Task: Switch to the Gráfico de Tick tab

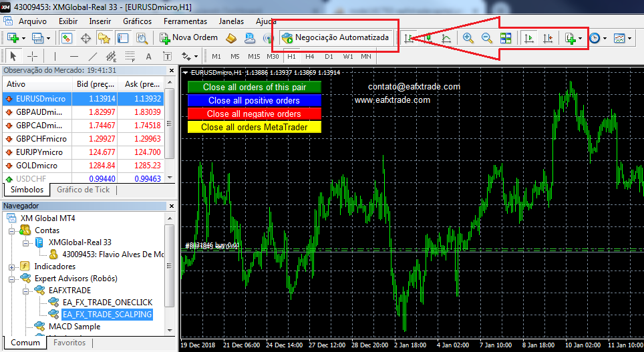Action: pos(83,190)
